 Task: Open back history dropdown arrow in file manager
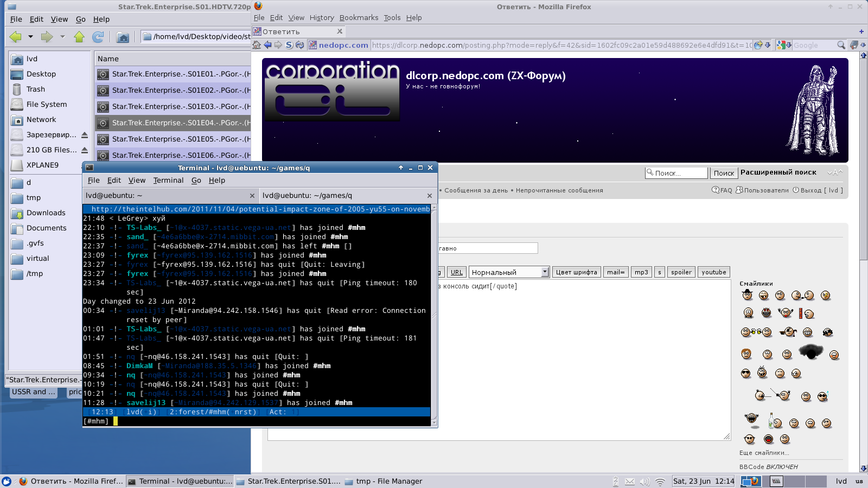coord(30,37)
